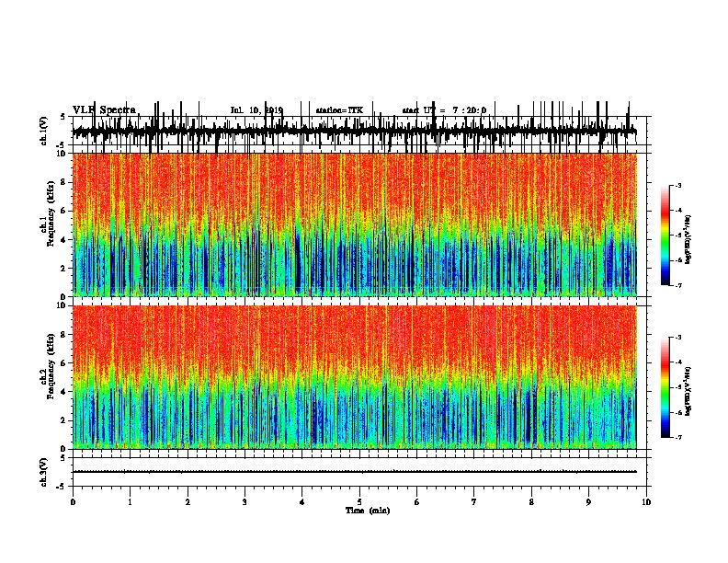
Task: Click the ch.1(V) waveform axis label
Action: click(x=44, y=131)
